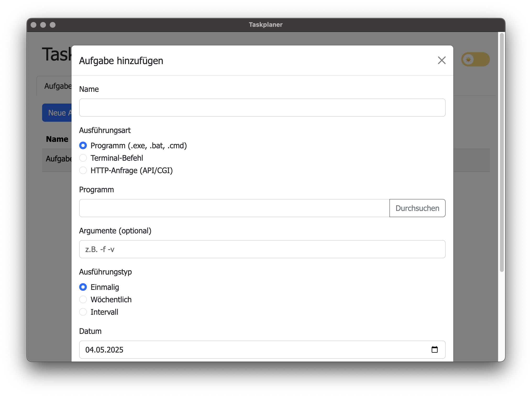Click the first Aufgabe table row
Viewport: 532px width, 397px height.
58,159
